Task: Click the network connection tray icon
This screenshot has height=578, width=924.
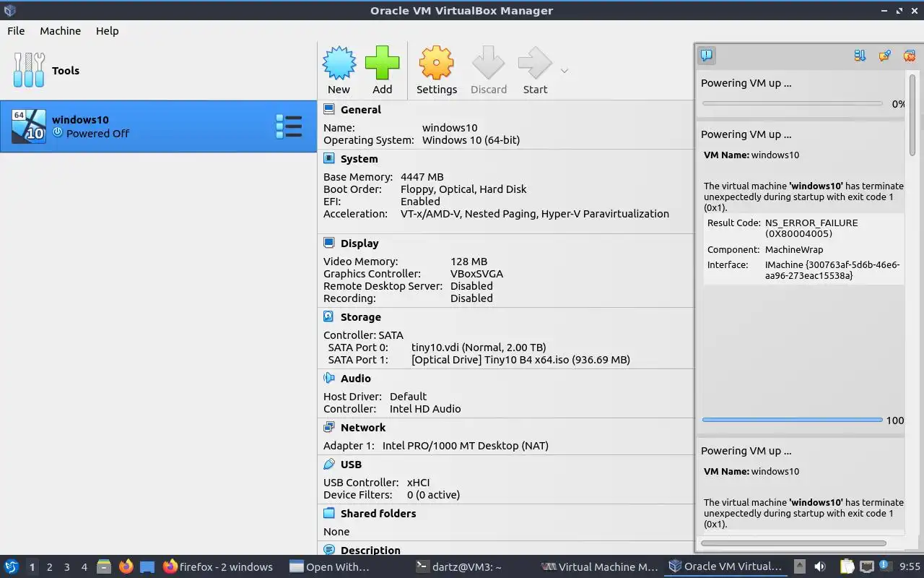Action: 867,566
